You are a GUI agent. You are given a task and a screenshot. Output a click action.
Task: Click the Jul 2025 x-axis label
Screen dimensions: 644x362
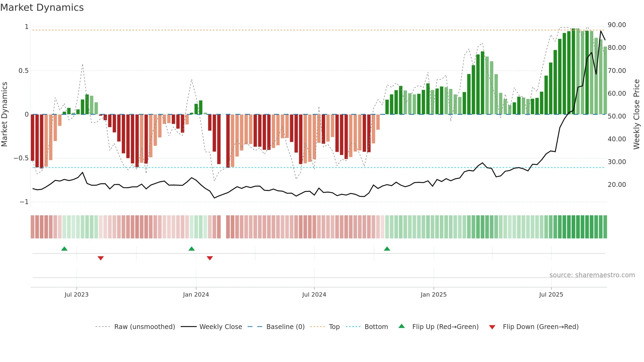pos(551,294)
